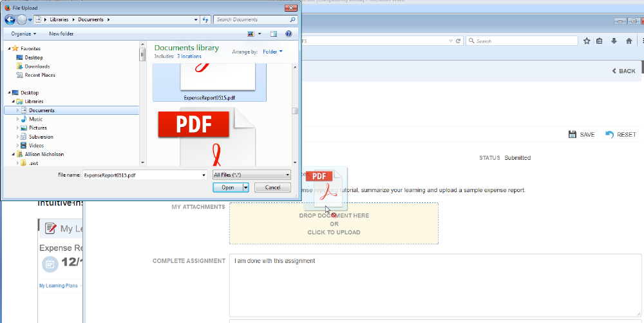The height and width of the screenshot is (323, 644).
Task: Click the Forward arrow in File Upload dialog
Action: point(21,19)
